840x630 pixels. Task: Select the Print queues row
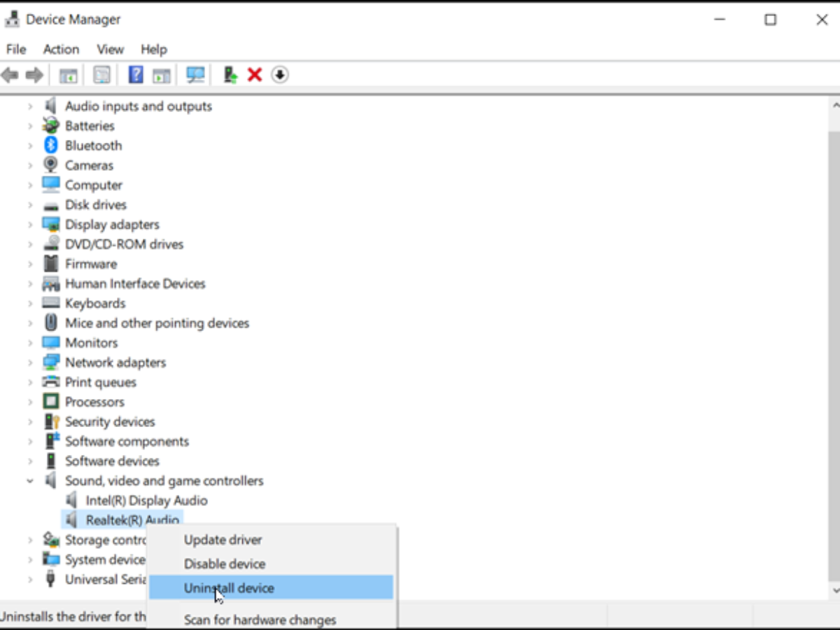pos(101,382)
